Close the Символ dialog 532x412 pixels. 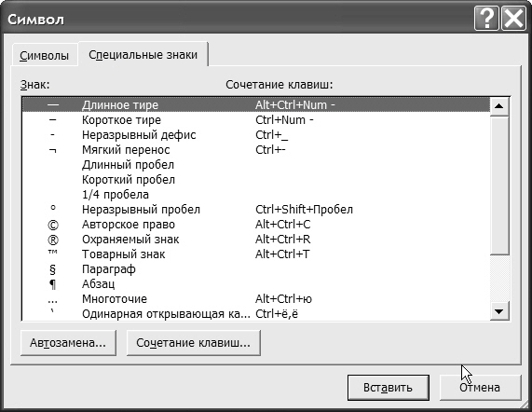click(x=513, y=19)
